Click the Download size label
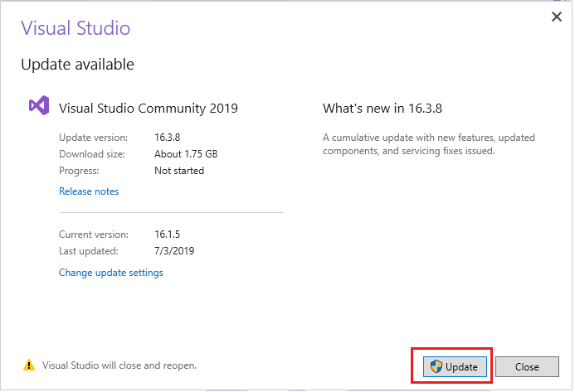 [92, 154]
